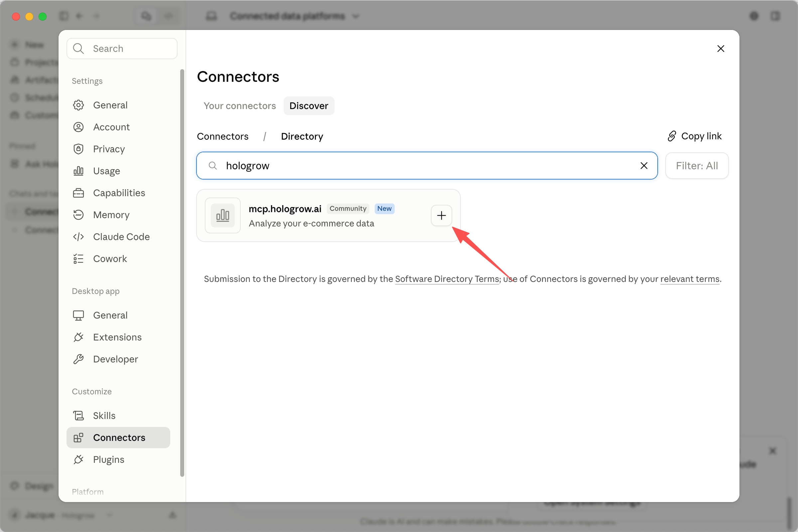Select Connectors in the sidebar
The height and width of the screenshot is (532, 798).
(x=118, y=438)
